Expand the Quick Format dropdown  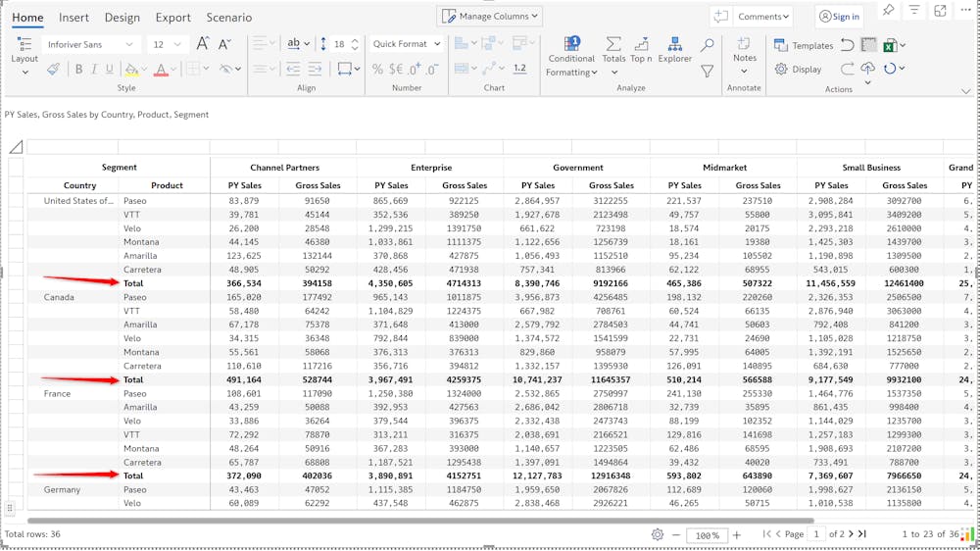coord(406,44)
